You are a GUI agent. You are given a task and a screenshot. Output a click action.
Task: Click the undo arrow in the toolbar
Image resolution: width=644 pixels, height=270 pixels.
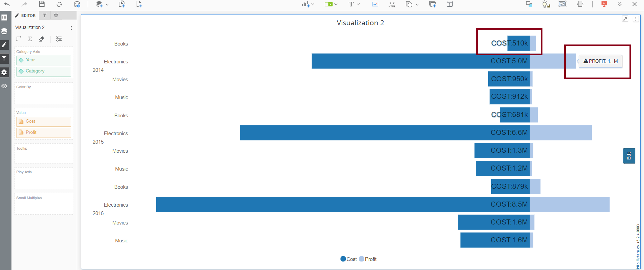pos(7,4)
